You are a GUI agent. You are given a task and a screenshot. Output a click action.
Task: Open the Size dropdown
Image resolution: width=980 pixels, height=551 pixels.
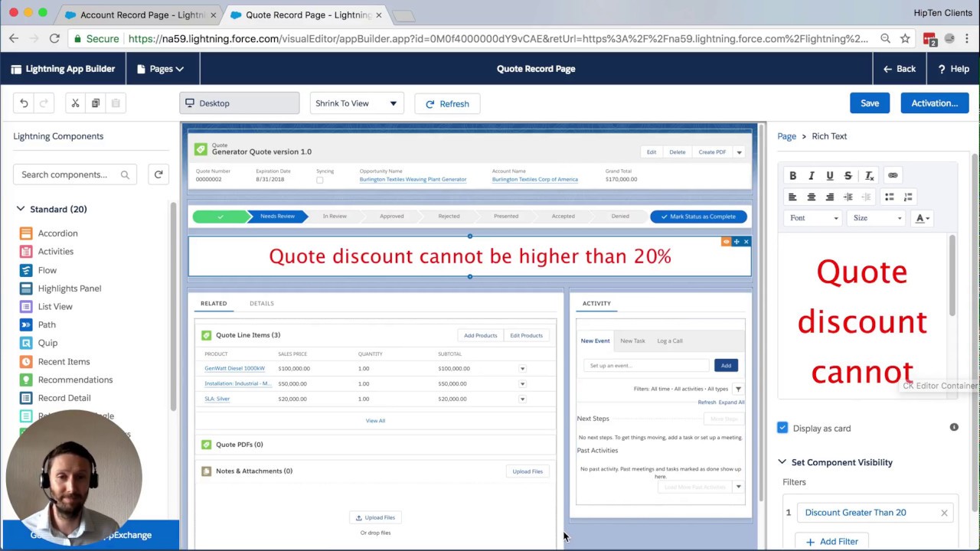pos(877,218)
